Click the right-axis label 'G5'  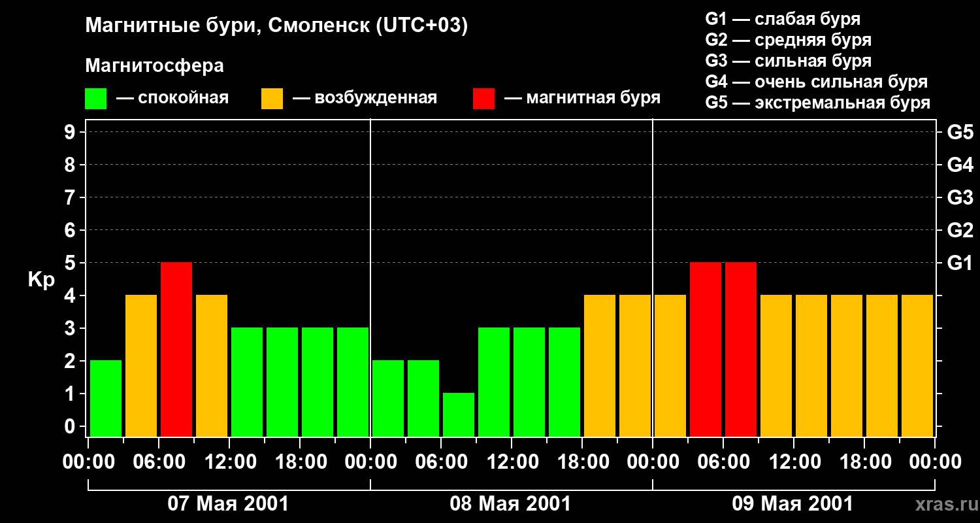960,132
